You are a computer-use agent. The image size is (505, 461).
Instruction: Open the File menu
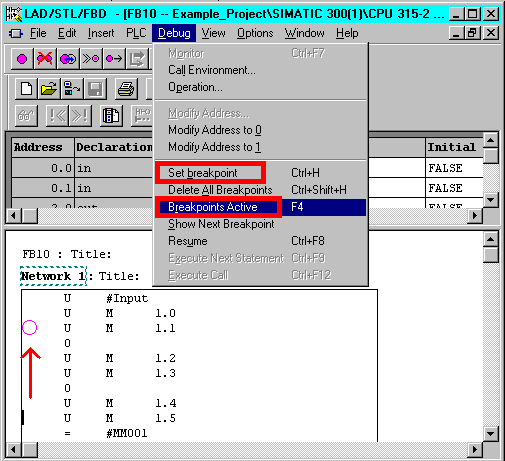click(38, 33)
